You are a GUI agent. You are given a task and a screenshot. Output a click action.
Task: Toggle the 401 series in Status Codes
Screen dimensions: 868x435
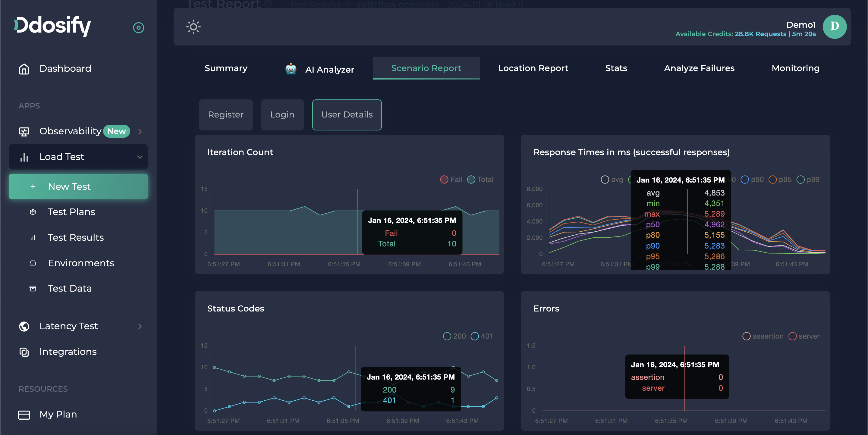click(474, 336)
